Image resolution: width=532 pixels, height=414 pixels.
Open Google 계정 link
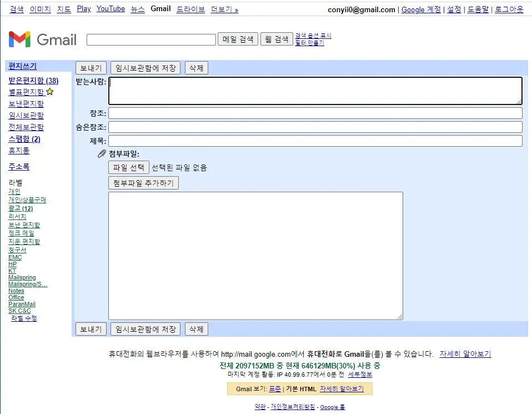[421, 9]
